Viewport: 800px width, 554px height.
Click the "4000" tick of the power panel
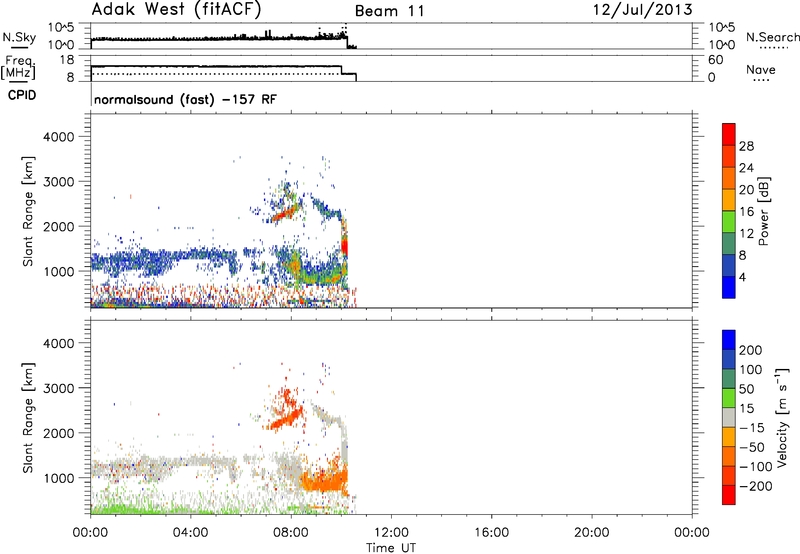tap(59, 137)
